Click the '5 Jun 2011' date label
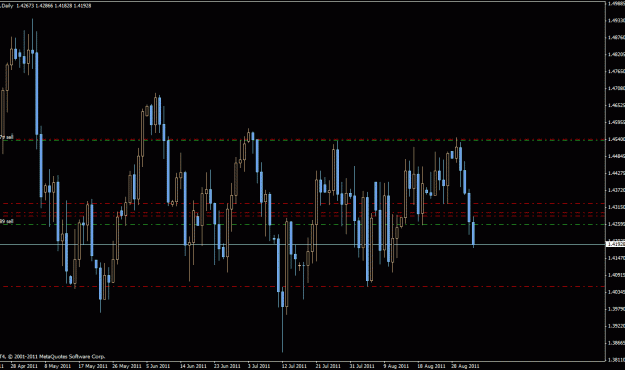This screenshot has height=370, width=625. click(159, 366)
